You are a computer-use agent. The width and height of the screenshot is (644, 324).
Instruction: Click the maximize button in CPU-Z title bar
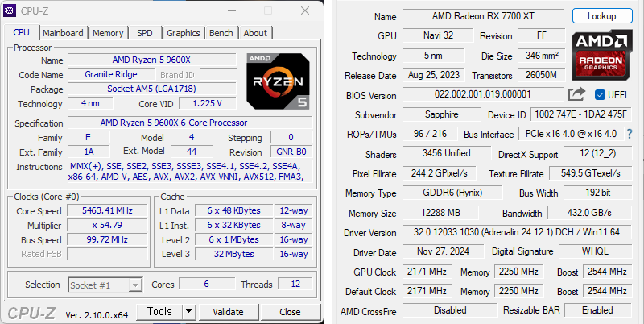[268, 10]
